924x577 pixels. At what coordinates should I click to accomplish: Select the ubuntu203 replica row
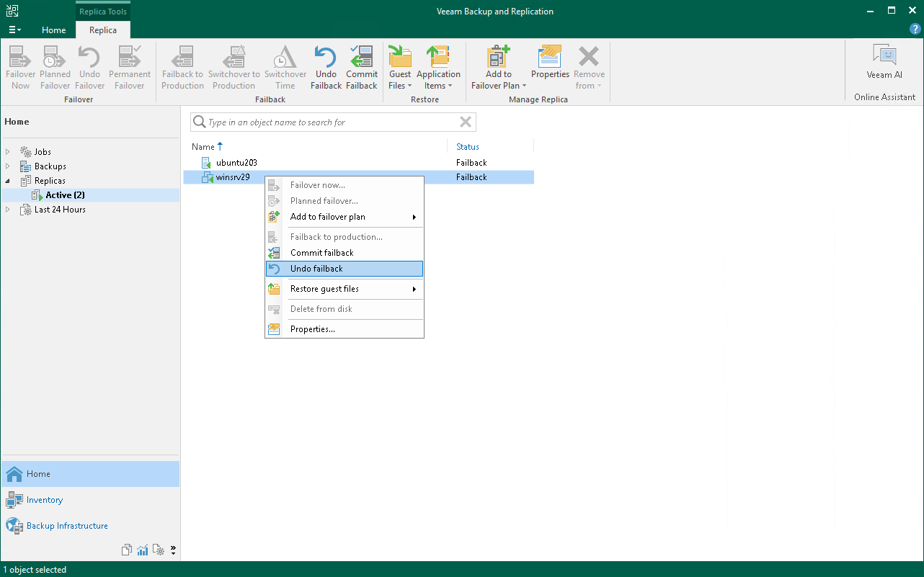[359, 163]
